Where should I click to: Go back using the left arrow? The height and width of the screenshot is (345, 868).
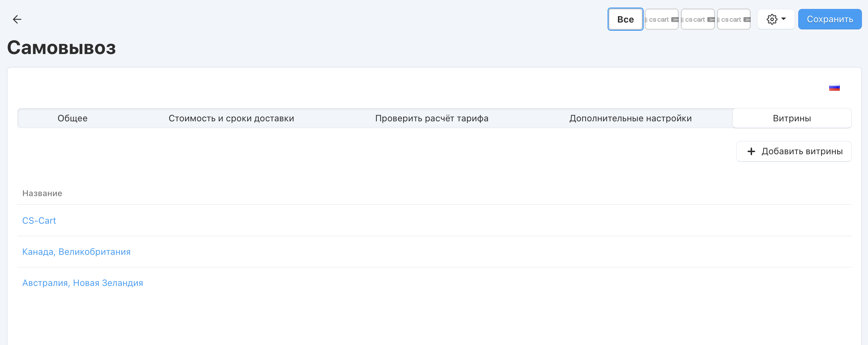click(x=17, y=19)
